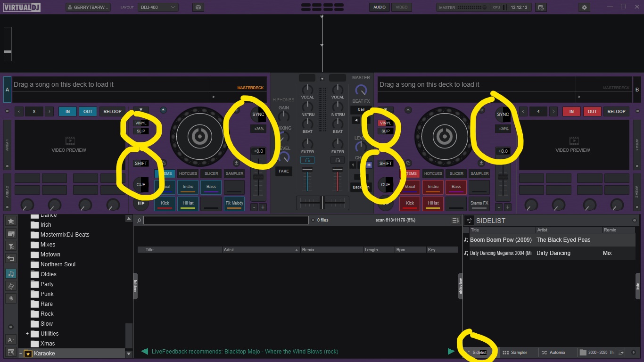The width and height of the screenshot is (644, 362).
Task: Toggle the Kick stem pad on right deck
Action: click(410, 204)
